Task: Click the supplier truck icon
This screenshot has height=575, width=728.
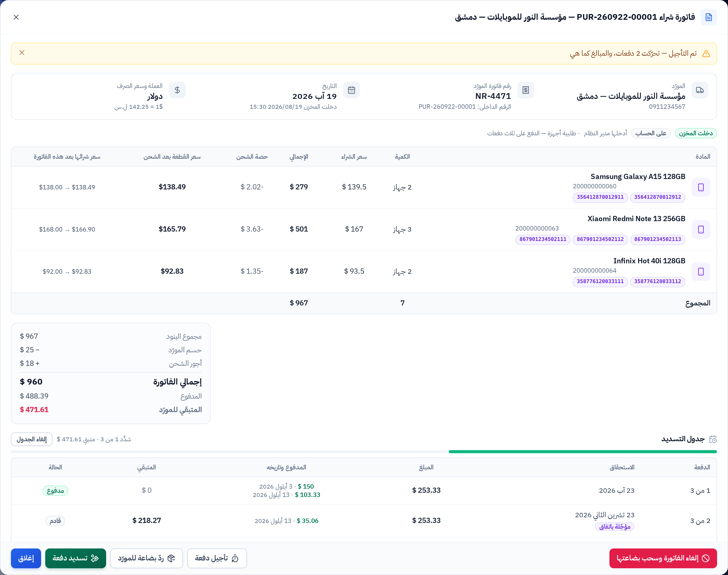Action: 700,90
